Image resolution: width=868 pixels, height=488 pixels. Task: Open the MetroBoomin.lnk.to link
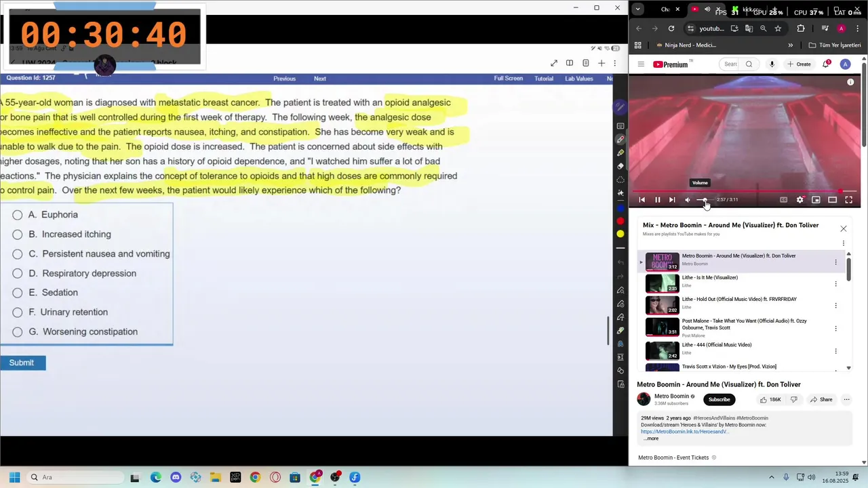(x=684, y=432)
